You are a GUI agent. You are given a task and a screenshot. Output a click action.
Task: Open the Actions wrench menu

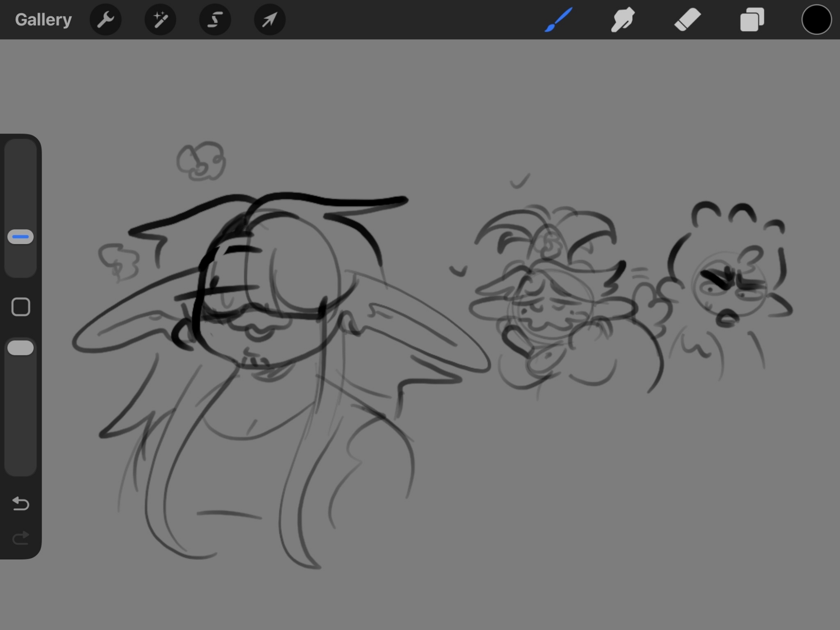pyautogui.click(x=105, y=20)
